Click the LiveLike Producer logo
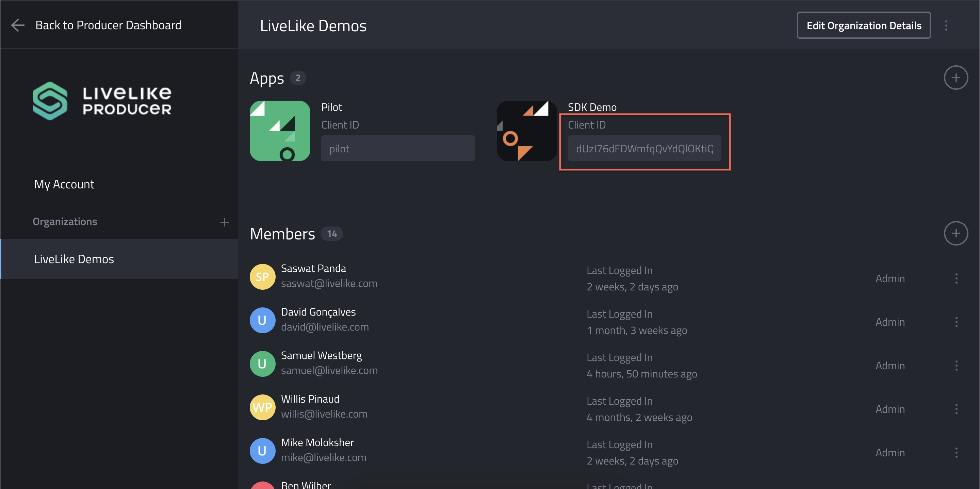This screenshot has height=489, width=980. click(102, 101)
